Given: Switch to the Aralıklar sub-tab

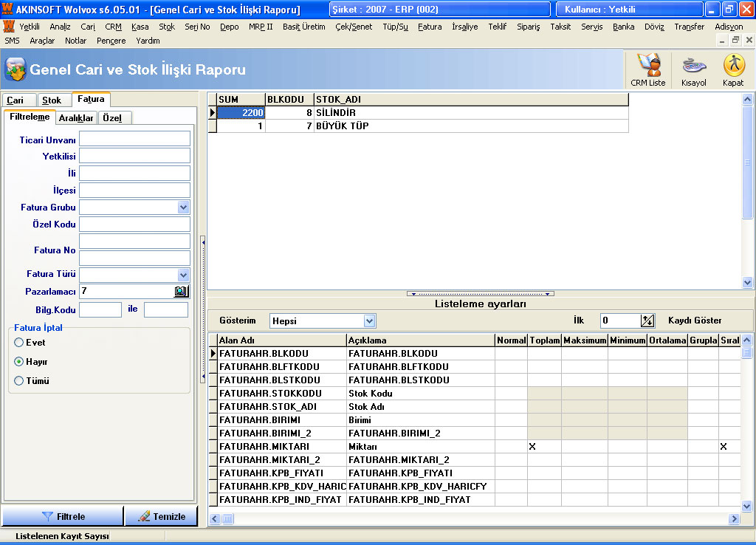Looking at the screenshot, I should (76, 118).
